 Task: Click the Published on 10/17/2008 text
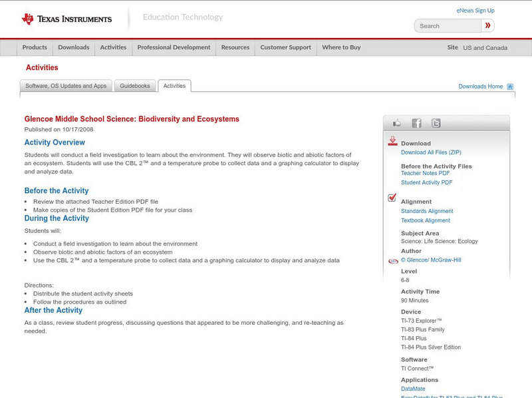pos(59,129)
